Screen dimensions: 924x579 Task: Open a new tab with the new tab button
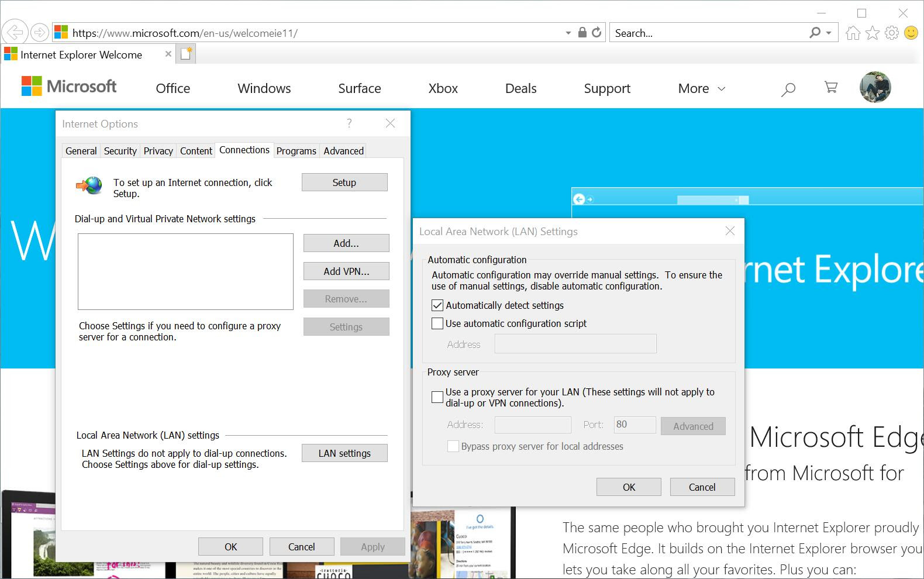tap(186, 54)
